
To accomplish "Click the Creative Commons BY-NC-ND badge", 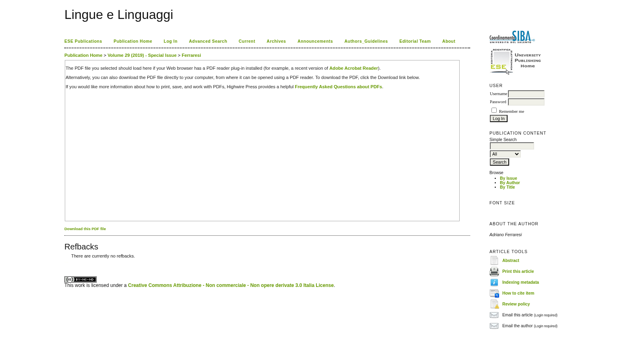I will coord(80,279).
